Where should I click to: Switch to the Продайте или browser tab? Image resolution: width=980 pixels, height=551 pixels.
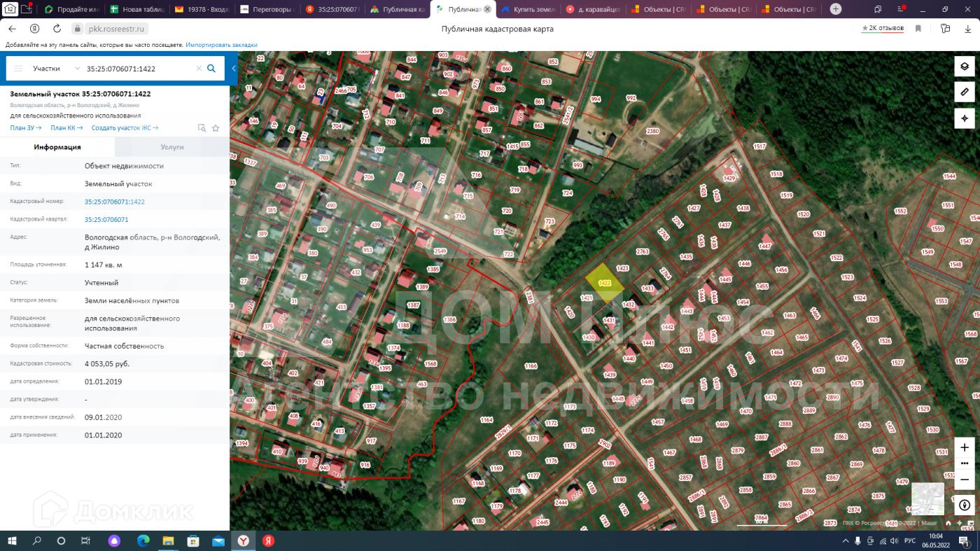[x=72, y=9]
